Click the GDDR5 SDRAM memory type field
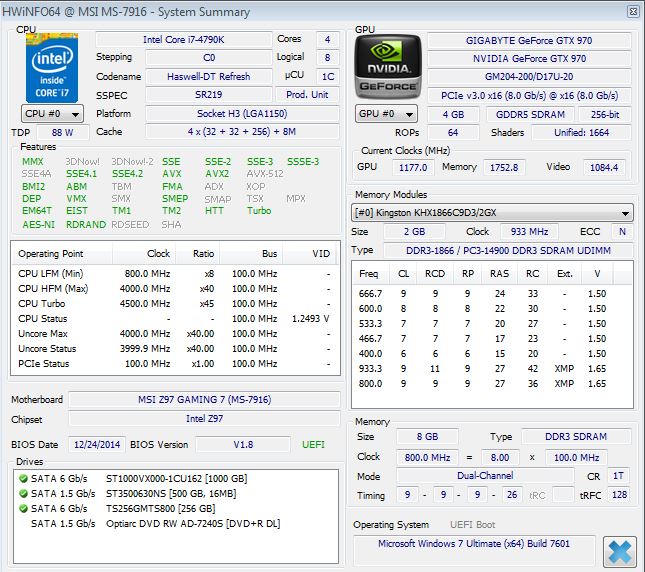The image size is (645, 572). point(530,114)
